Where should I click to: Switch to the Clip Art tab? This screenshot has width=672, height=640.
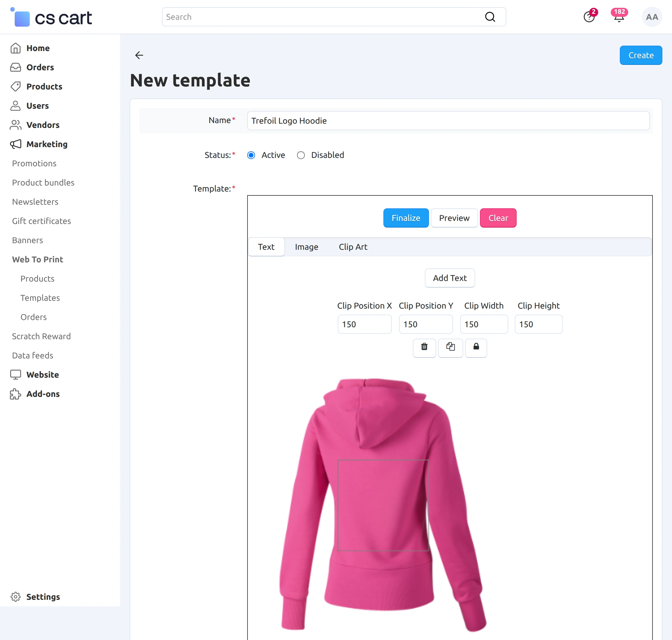[353, 247]
